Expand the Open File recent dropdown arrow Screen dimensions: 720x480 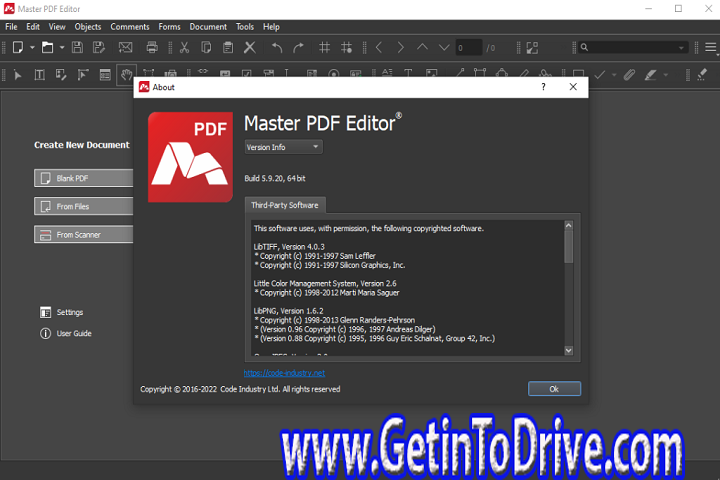(62, 47)
